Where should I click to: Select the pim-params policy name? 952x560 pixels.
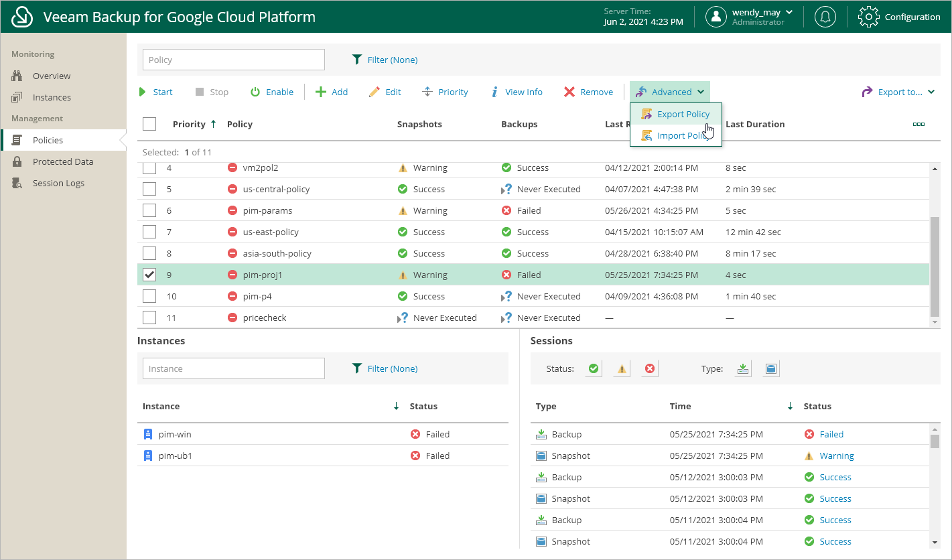(267, 210)
